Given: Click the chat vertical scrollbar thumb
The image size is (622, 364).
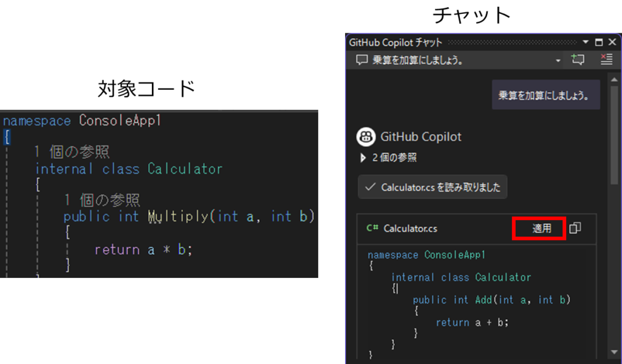Looking at the screenshot, I should tap(615, 135).
